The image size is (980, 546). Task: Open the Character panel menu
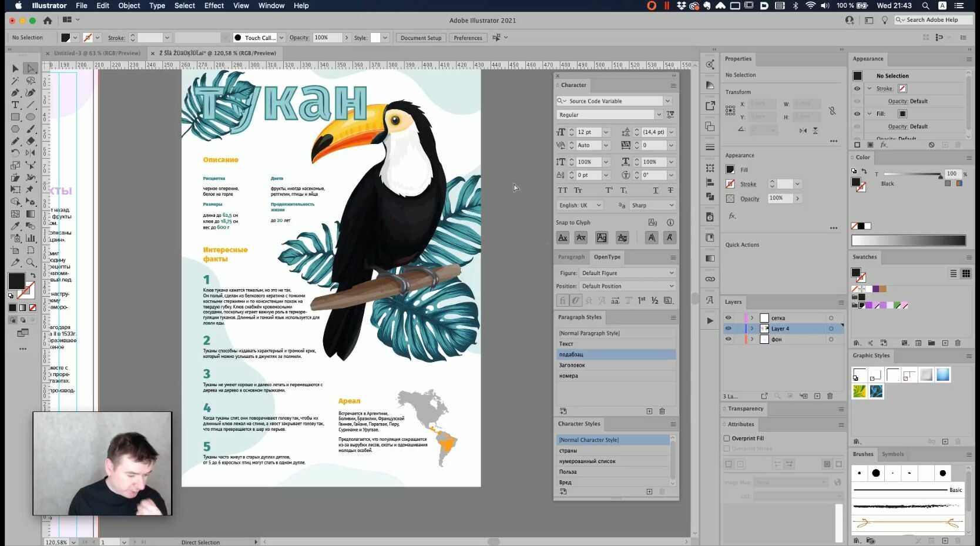pos(673,85)
